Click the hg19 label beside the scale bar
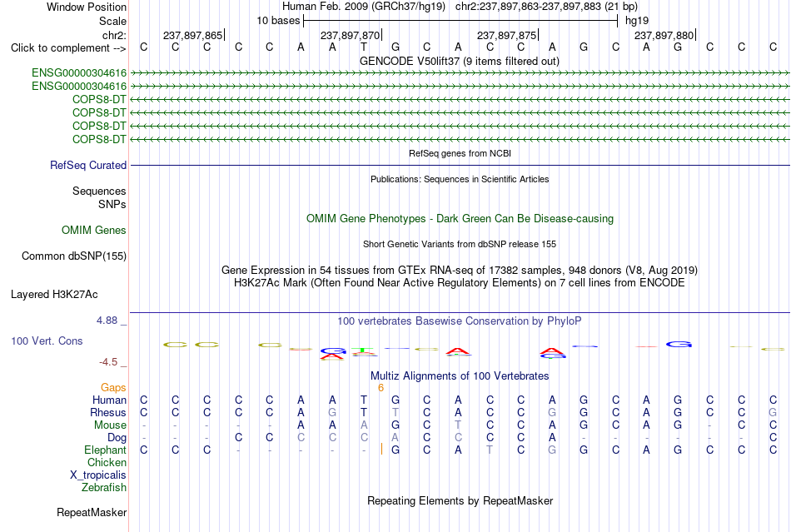This screenshot has height=532, width=791. coord(637,21)
